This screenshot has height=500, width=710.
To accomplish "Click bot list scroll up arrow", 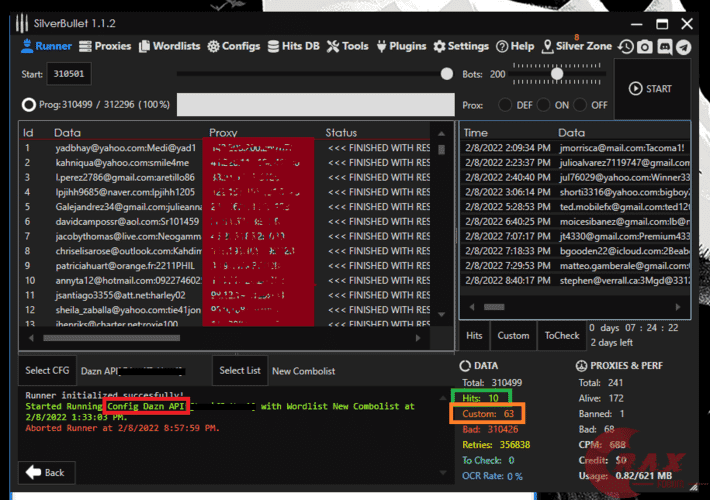I will click(441, 134).
